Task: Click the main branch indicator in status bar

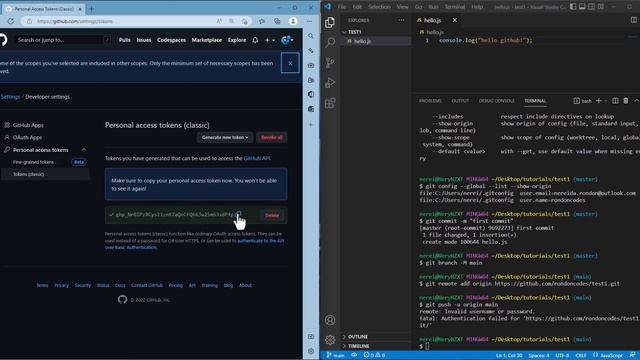Action: click(335, 355)
